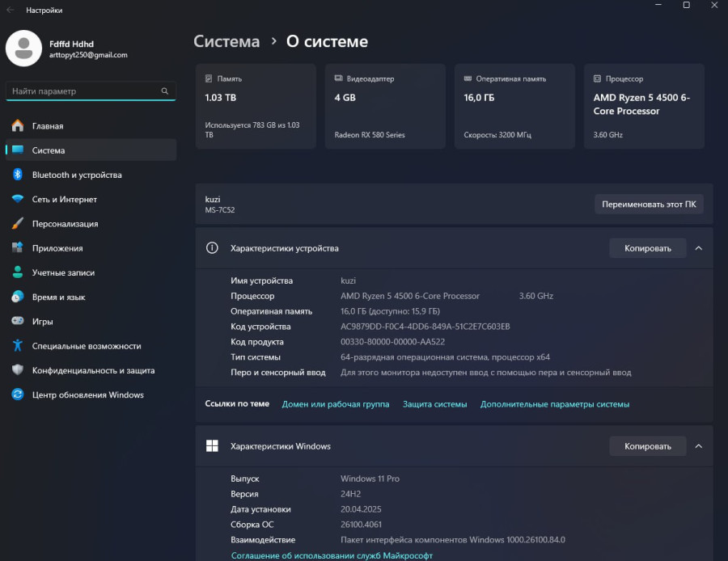Click the Windows logo beside Характеристики Windows
The image size is (728, 561).
pos(212,446)
